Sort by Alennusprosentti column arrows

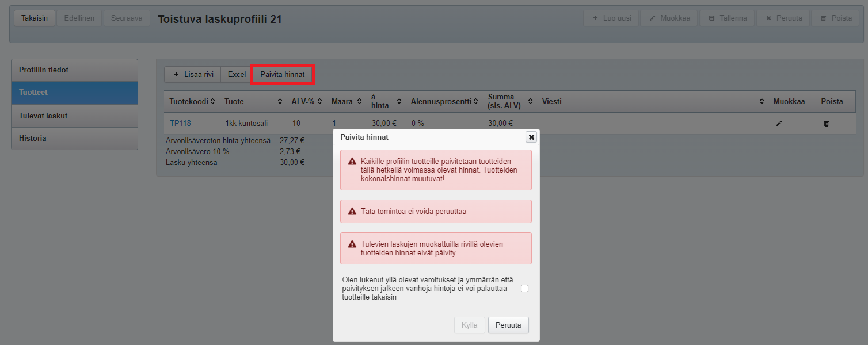pyautogui.click(x=476, y=102)
